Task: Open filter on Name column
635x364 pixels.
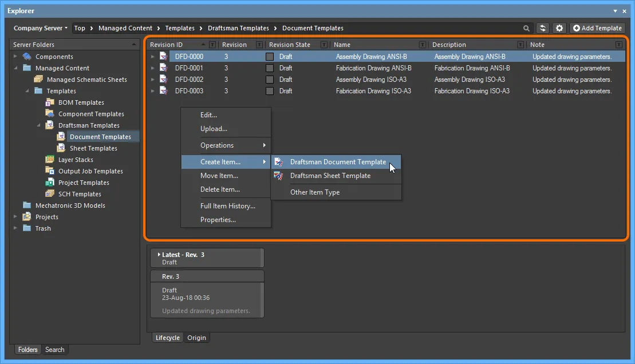Action: click(x=423, y=45)
